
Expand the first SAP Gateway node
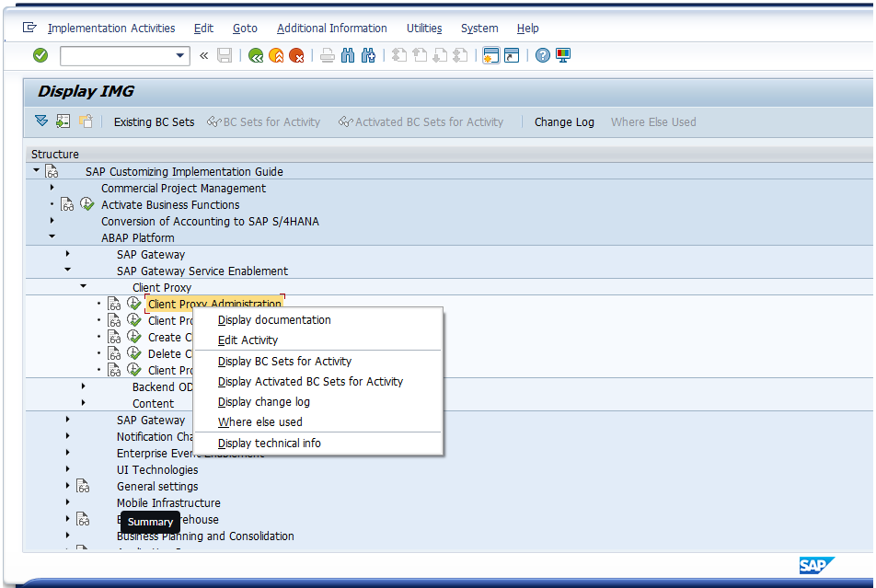point(67,253)
